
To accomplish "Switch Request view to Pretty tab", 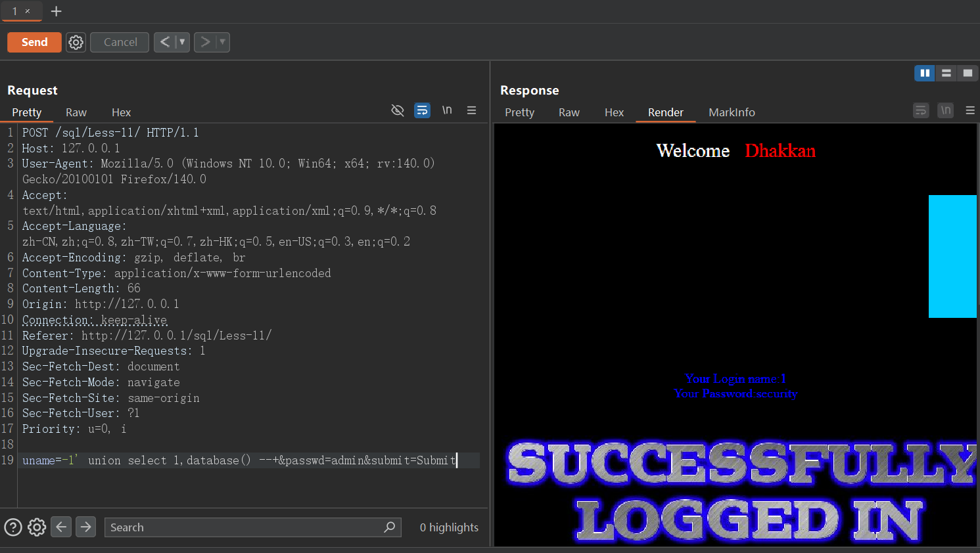I will [27, 112].
